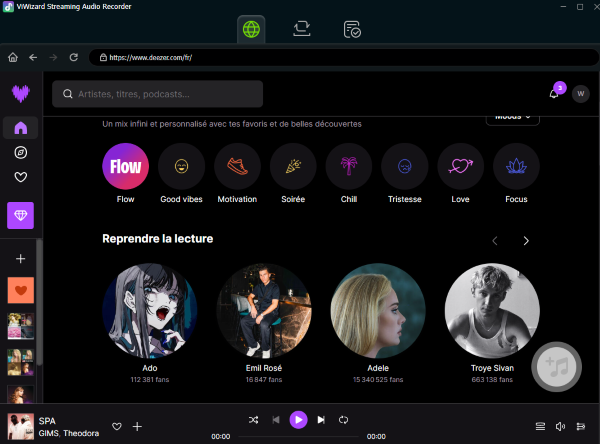Skip to the next track
600x444 pixels.
coord(321,420)
